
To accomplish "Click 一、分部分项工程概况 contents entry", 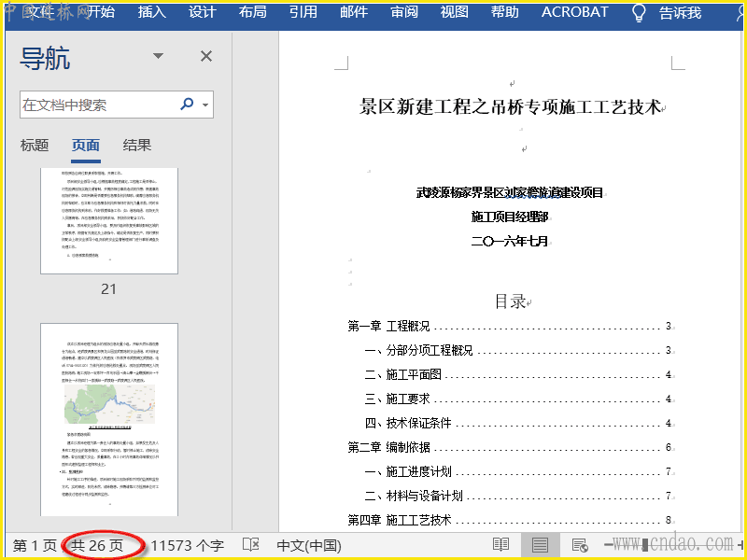I will point(518,351).
